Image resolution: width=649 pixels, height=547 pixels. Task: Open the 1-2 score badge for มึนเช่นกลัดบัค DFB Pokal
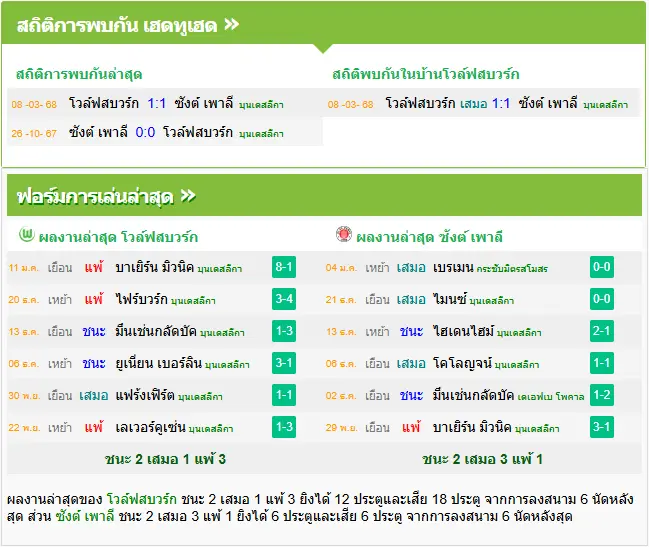coord(602,395)
